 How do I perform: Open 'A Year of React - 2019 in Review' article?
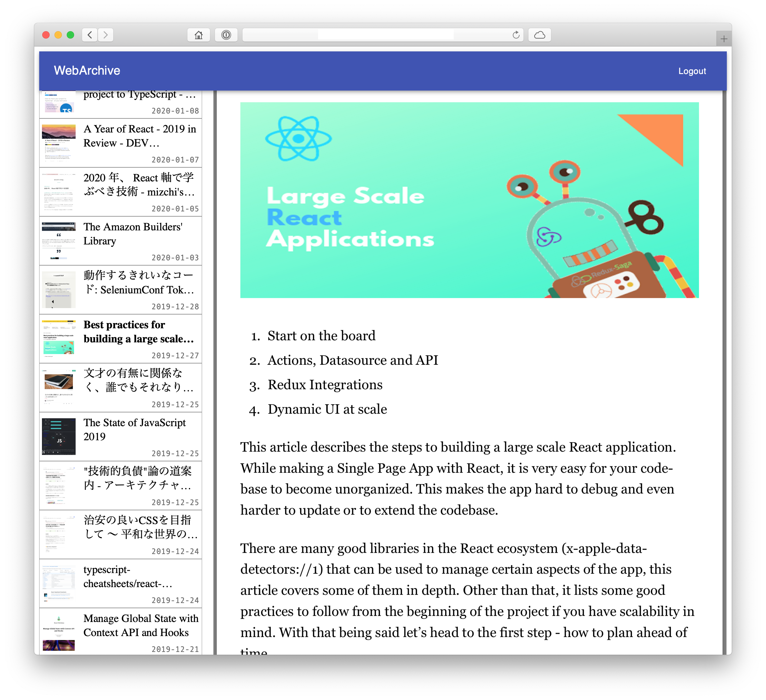[x=120, y=143]
